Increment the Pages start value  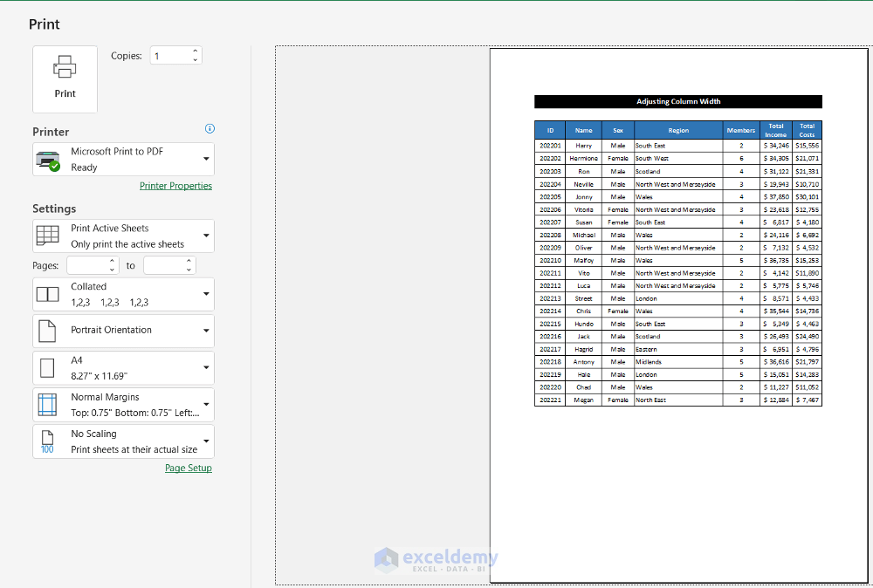pyautogui.click(x=113, y=261)
